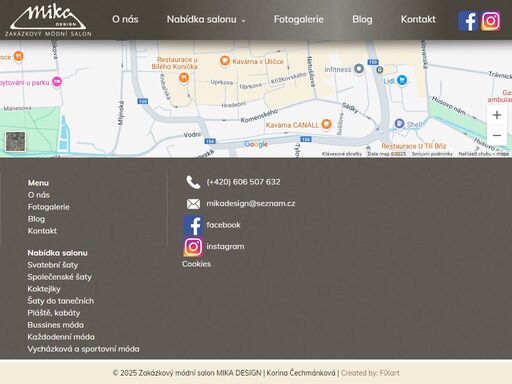Open the footer Instagram icon
The image size is (512, 384).
pyautogui.click(x=193, y=247)
